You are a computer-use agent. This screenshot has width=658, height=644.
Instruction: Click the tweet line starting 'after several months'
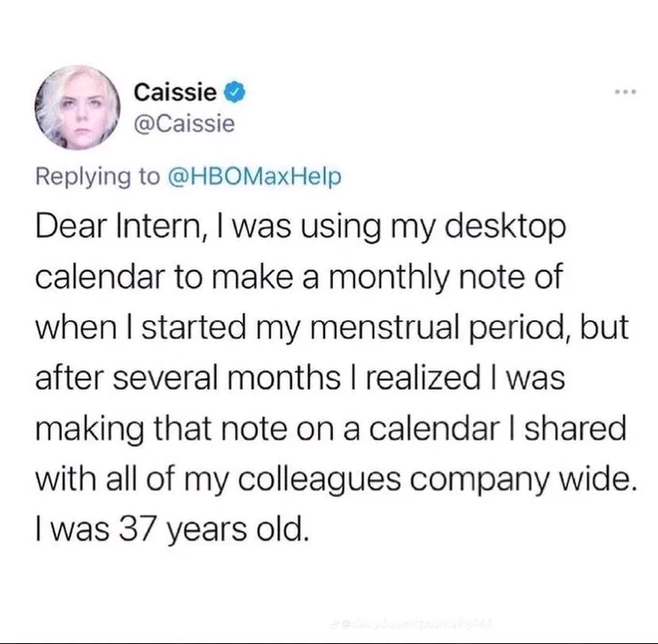(x=300, y=378)
